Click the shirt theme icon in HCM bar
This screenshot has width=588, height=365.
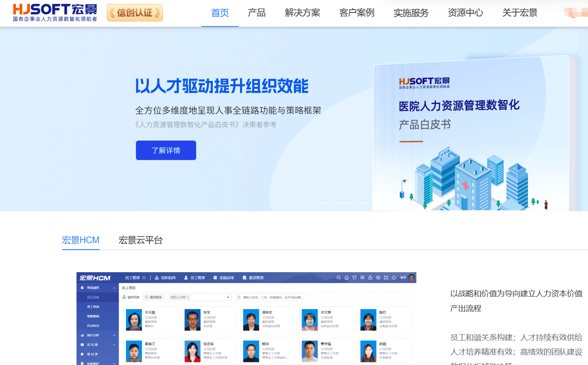(354, 278)
